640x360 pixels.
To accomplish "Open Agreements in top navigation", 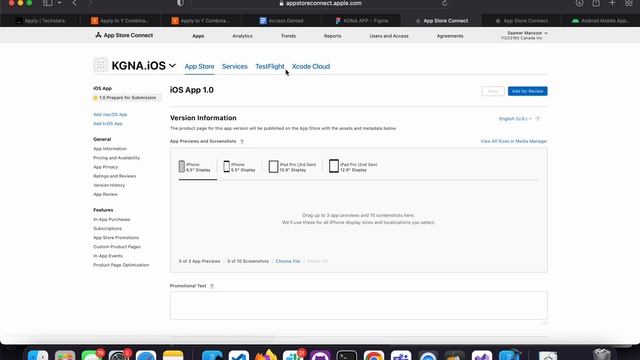I will click(x=450, y=36).
